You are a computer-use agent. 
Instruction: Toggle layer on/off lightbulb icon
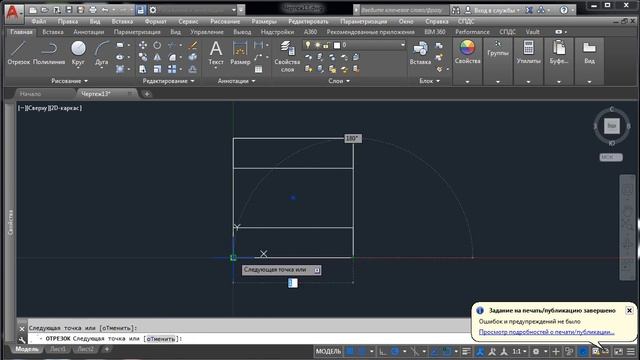[308, 45]
